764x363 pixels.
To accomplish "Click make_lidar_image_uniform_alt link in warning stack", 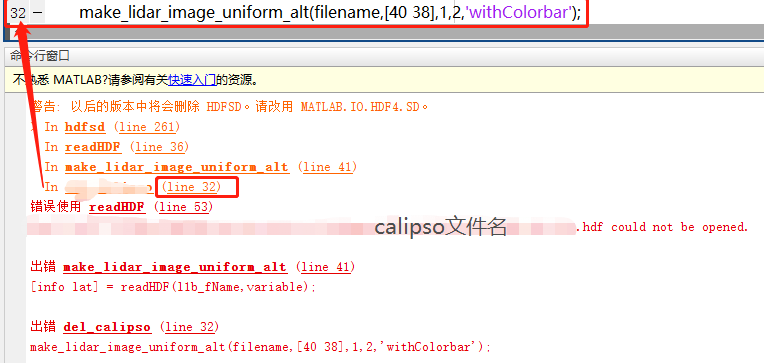I will (x=176, y=167).
